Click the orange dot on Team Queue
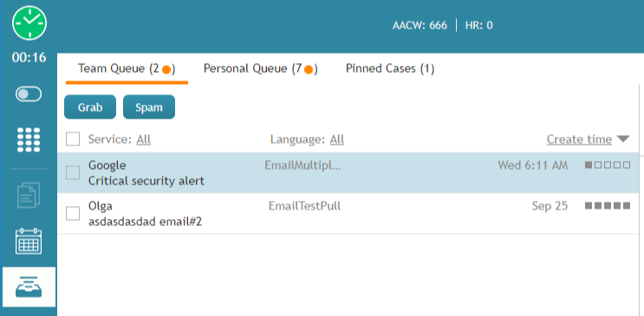This screenshot has width=644, height=316. pyautogui.click(x=166, y=70)
